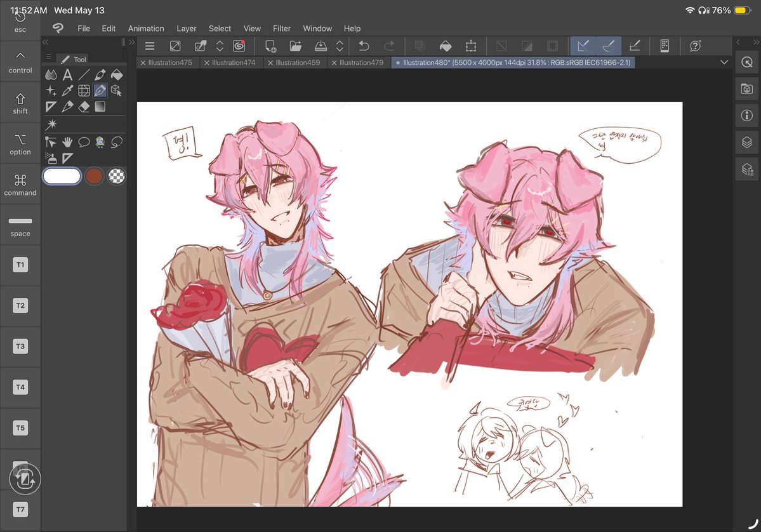The width and height of the screenshot is (761, 532).
Task: Select the Lasso selection tool
Action: click(117, 142)
